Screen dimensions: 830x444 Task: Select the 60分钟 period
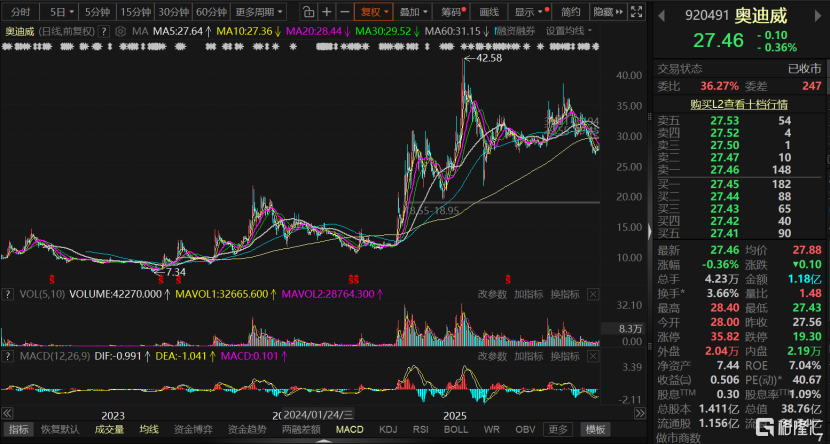click(x=211, y=12)
